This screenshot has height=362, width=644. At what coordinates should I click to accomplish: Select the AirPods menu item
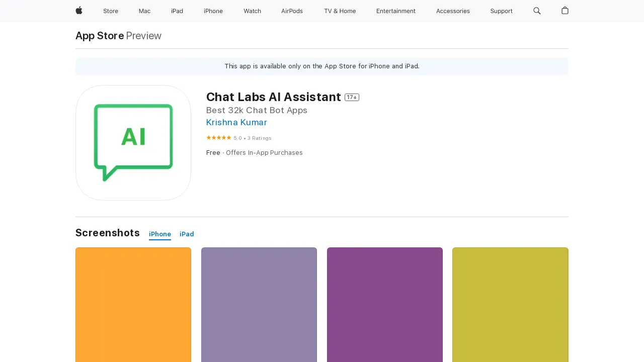292,11
